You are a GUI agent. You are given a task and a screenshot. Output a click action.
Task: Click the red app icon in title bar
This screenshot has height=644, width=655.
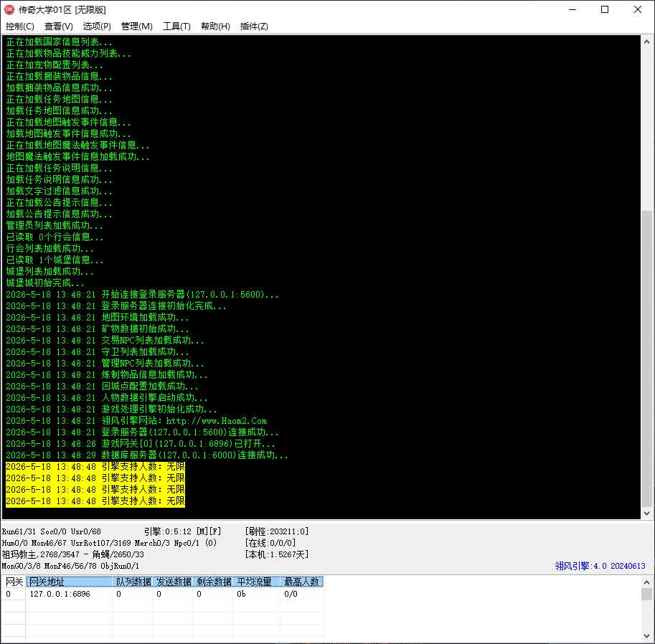(9, 9)
